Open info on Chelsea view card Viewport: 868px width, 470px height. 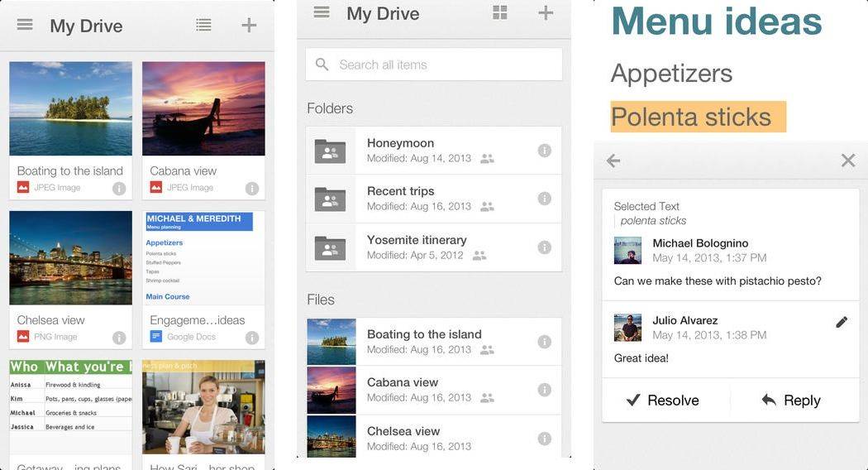(119, 338)
